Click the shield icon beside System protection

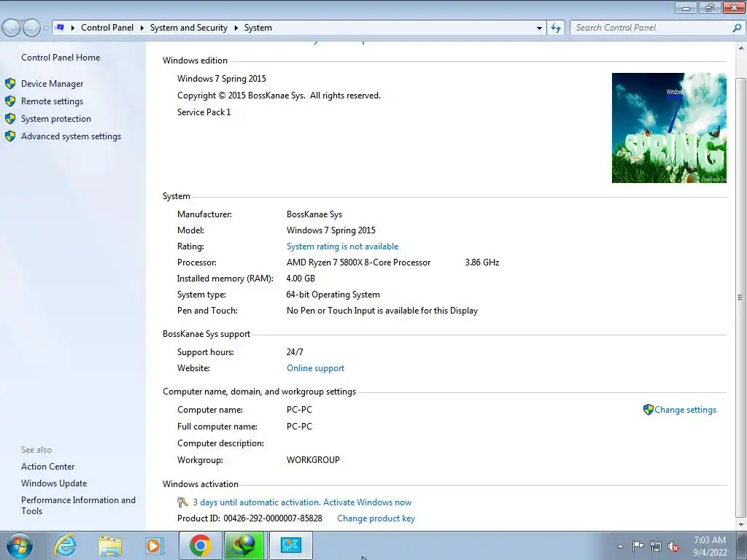[x=10, y=119]
